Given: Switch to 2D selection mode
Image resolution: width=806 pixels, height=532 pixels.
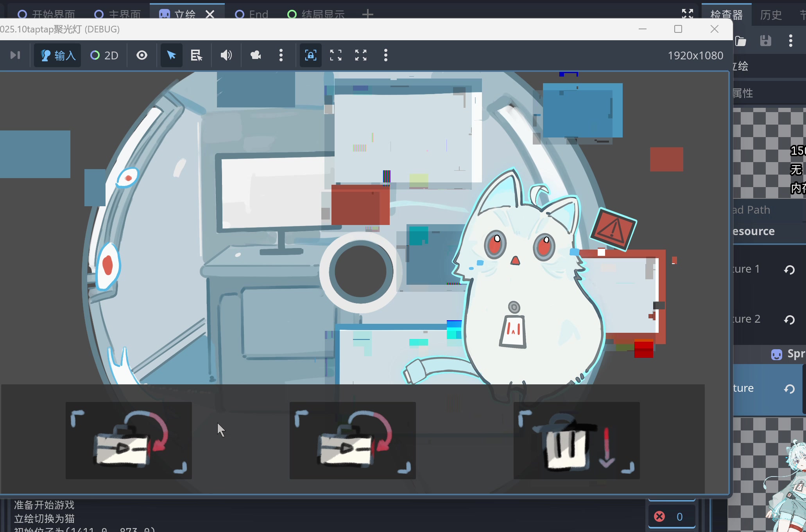Looking at the screenshot, I should tap(104, 55).
